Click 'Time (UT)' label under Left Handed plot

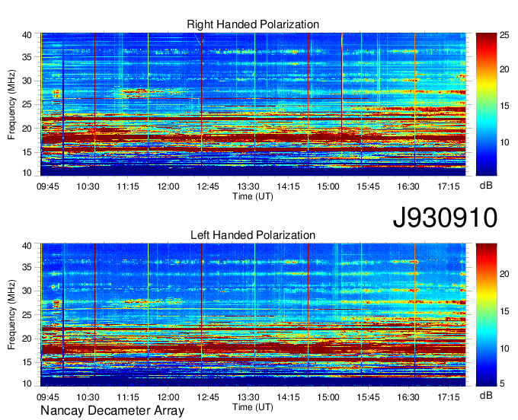pyautogui.click(x=253, y=407)
